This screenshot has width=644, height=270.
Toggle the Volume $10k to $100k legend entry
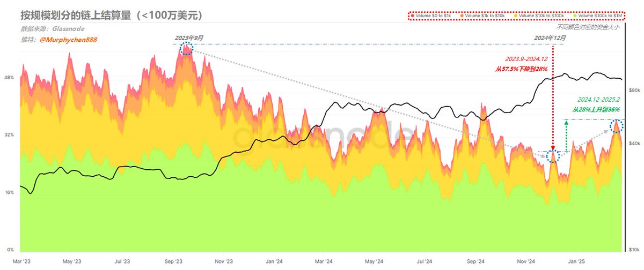(x=539, y=17)
